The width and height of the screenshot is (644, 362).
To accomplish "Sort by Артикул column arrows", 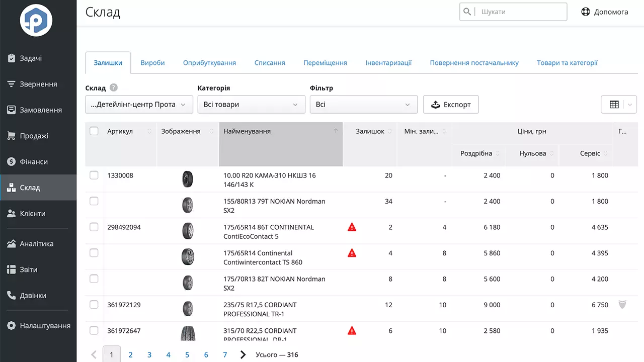I will point(149,131).
